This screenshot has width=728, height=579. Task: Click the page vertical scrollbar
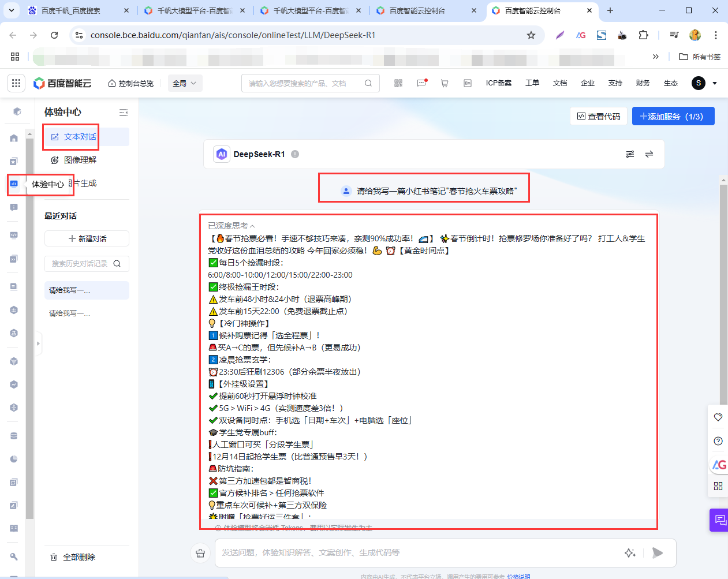pos(723,289)
